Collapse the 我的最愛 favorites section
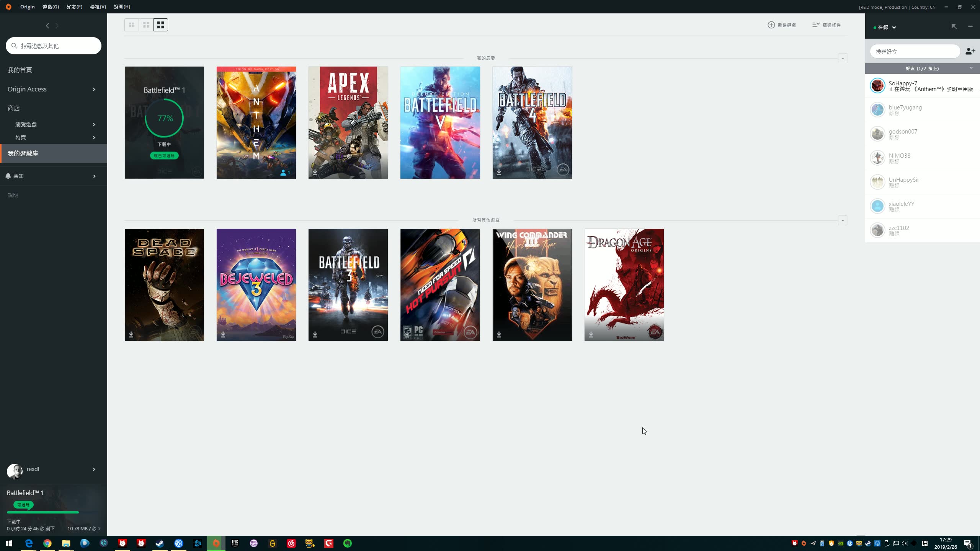Image resolution: width=980 pixels, height=551 pixels. tap(843, 58)
